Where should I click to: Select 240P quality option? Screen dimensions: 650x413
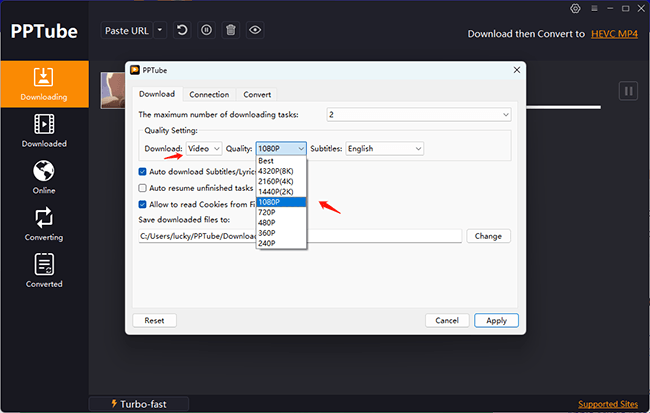click(x=281, y=243)
